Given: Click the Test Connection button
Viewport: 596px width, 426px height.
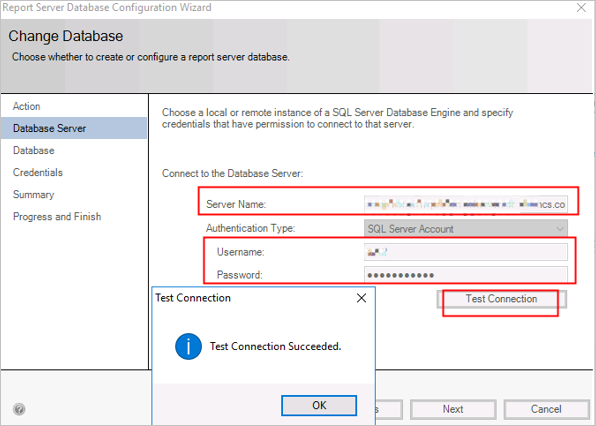Looking at the screenshot, I should click(501, 299).
